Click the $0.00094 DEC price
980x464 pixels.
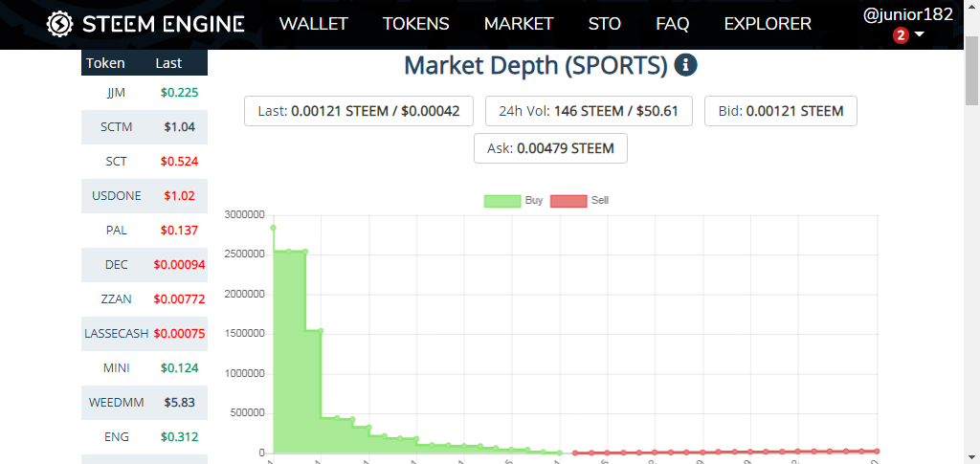pos(179,265)
